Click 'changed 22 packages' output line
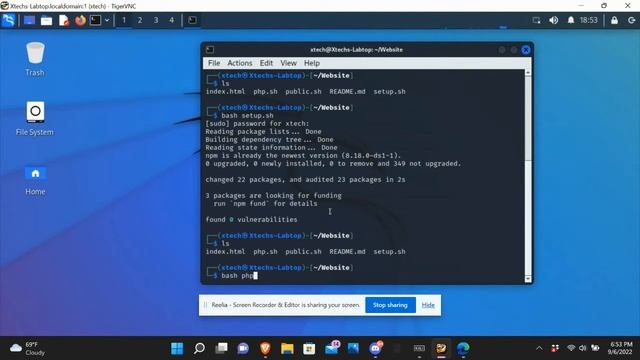Image resolution: width=640 pixels, height=360 pixels. tap(305, 180)
